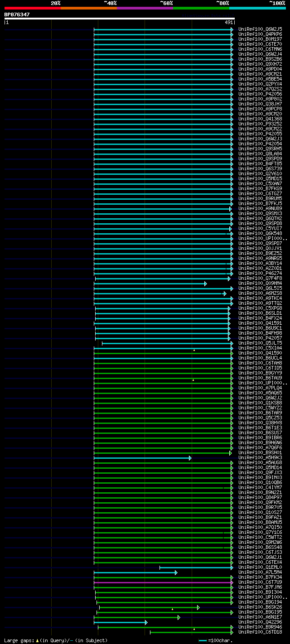Click the short cyan bar of A7L5M4
The image size is (290, 644).
point(135,572)
